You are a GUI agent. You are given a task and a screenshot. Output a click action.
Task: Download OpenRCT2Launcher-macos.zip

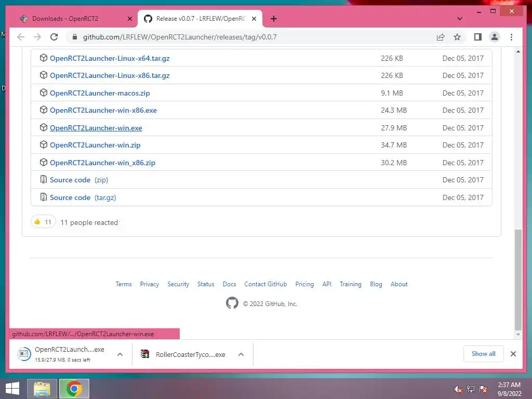(x=100, y=93)
